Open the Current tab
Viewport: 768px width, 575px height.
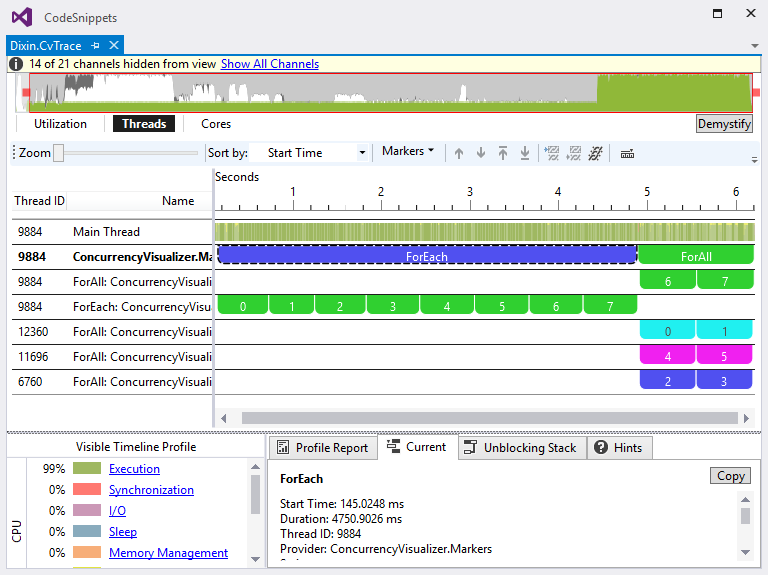click(417, 447)
